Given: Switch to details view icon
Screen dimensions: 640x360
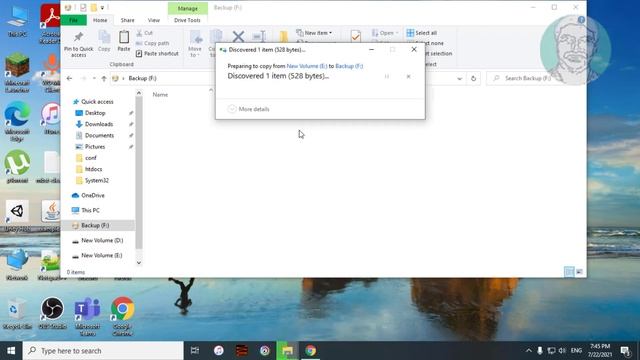Looking at the screenshot, I should (x=569, y=272).
